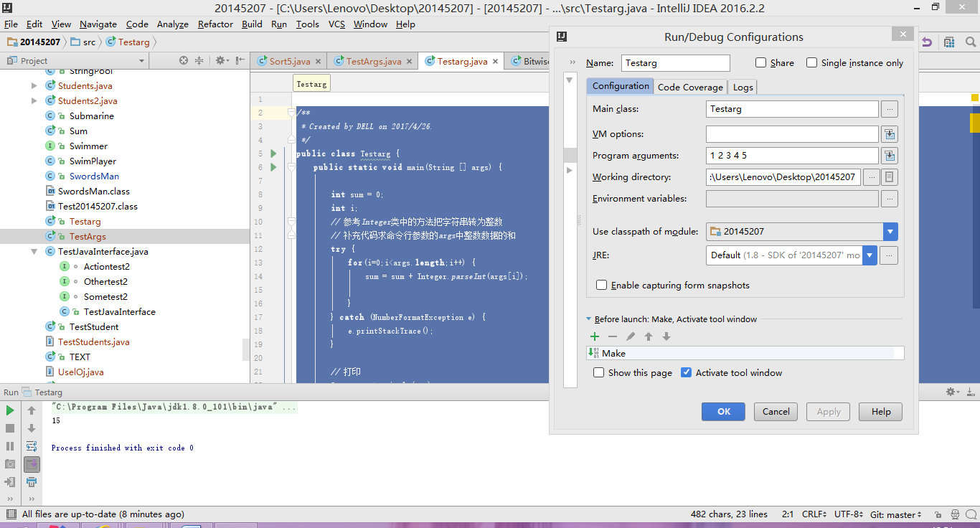Click into the Program arguments field

(x=792, y=156)
